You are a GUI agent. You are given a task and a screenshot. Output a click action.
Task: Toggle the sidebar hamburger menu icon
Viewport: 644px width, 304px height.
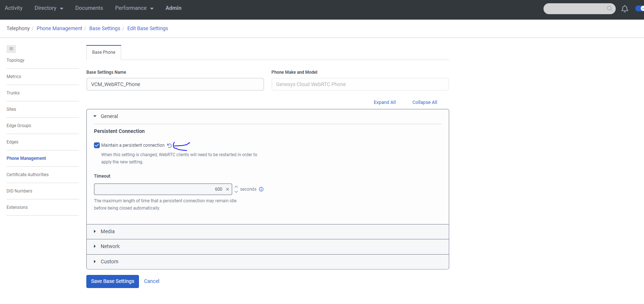[x=11, y=49]
